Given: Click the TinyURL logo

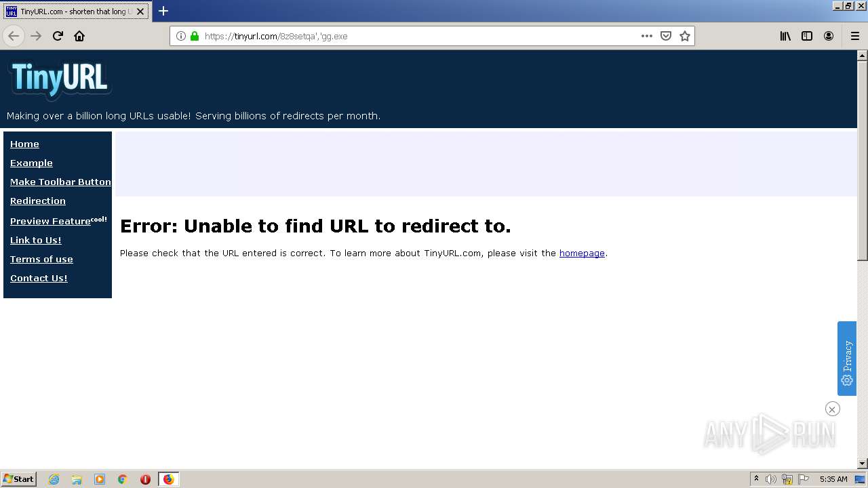Looking at the screenshot, I should point(60,78).
